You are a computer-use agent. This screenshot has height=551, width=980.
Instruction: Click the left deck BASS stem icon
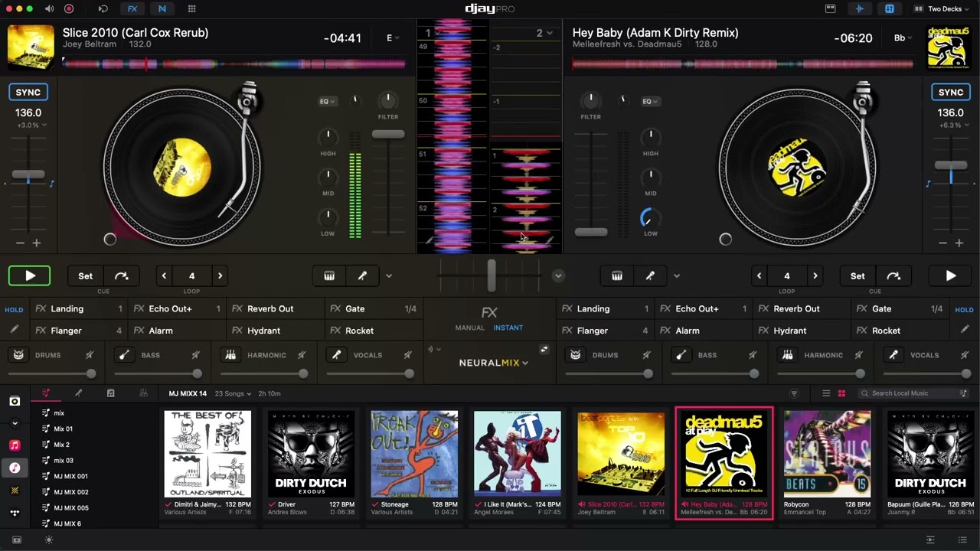[x=124, y=355]
